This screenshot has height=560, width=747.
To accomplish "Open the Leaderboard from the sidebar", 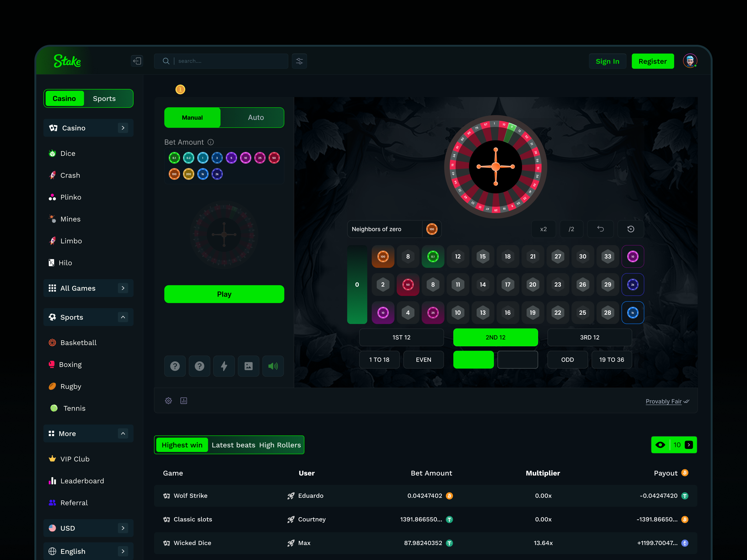I will click(x=82, y=481).
